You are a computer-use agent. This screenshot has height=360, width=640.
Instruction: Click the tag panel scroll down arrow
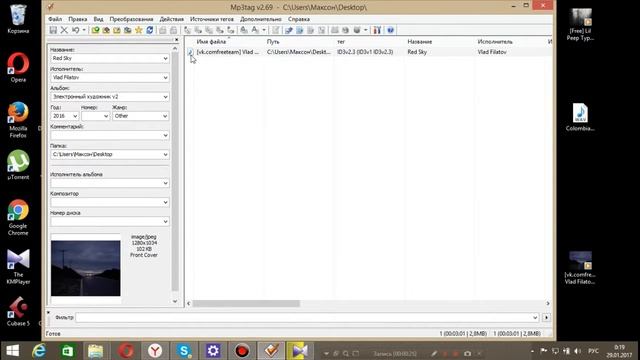click(175, 302)
